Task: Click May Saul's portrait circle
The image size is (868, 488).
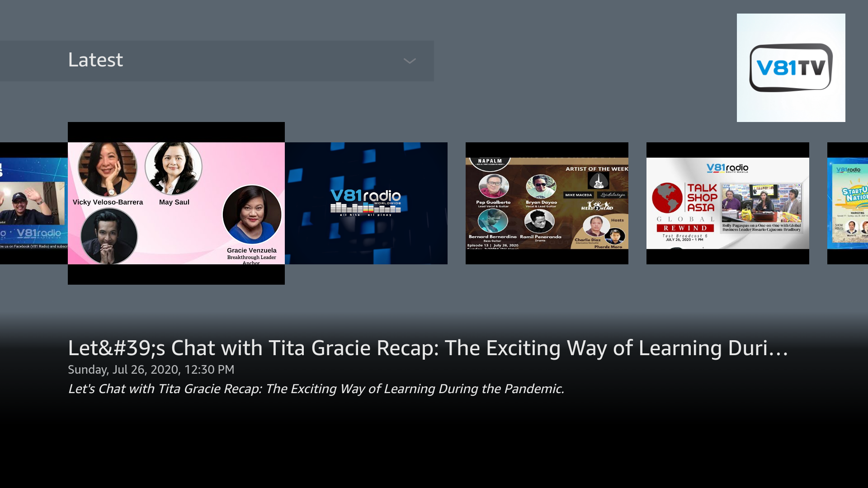Action: (175, 168)
